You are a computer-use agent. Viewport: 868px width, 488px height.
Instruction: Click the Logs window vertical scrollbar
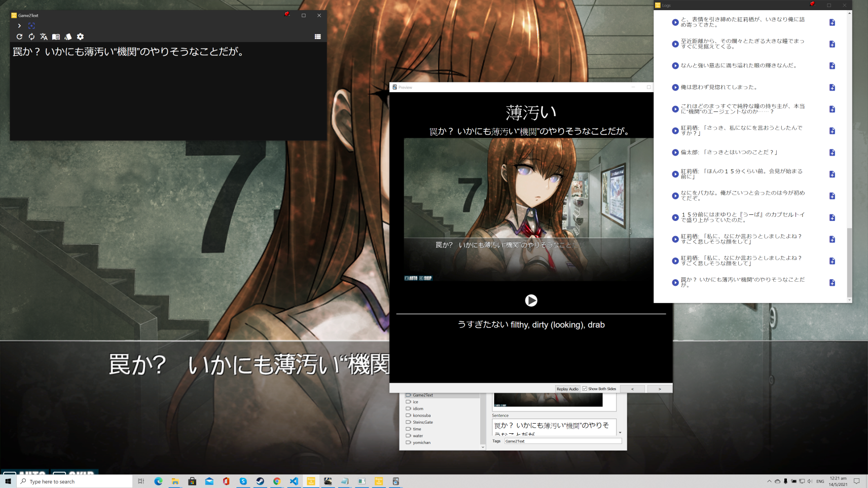point(849,262)
